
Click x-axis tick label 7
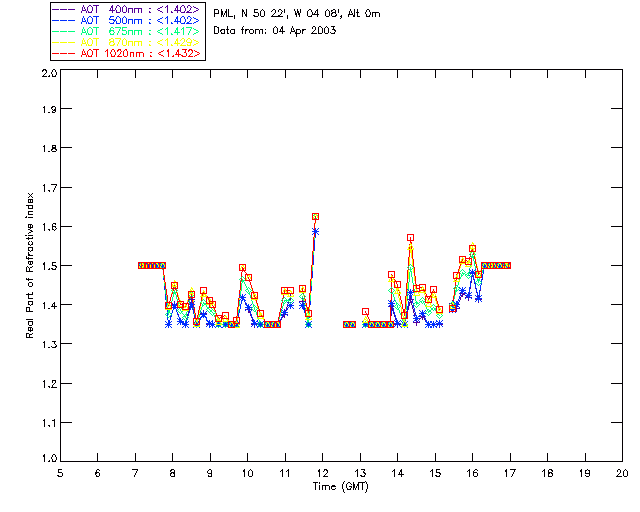[x=135, y=473]
